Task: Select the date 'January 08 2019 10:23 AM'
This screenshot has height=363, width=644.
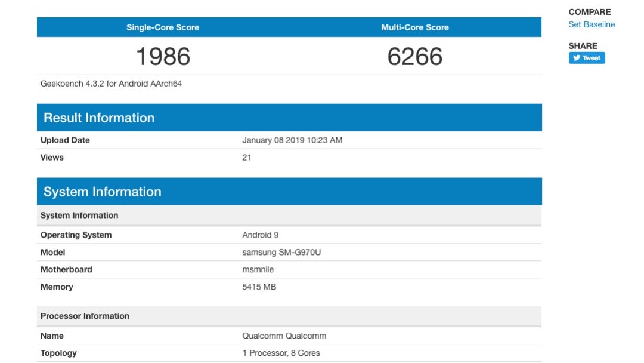Action: (292, 140)
